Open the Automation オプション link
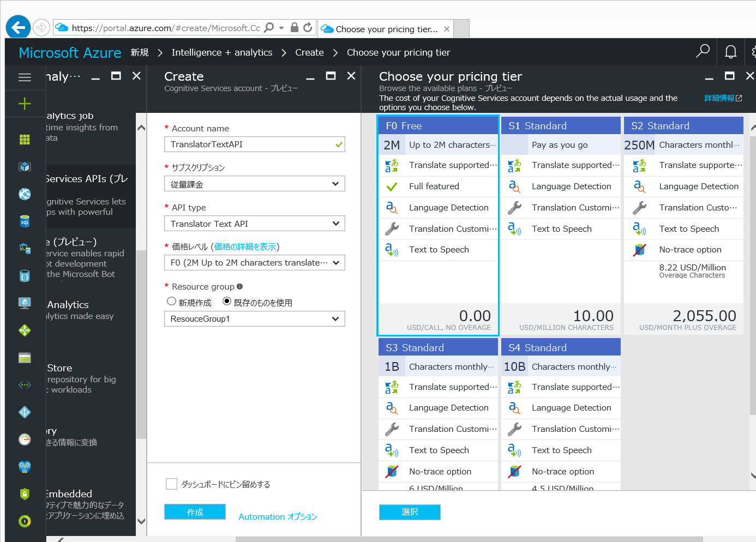This screenshot has width=756, height=542. [278, 516]
